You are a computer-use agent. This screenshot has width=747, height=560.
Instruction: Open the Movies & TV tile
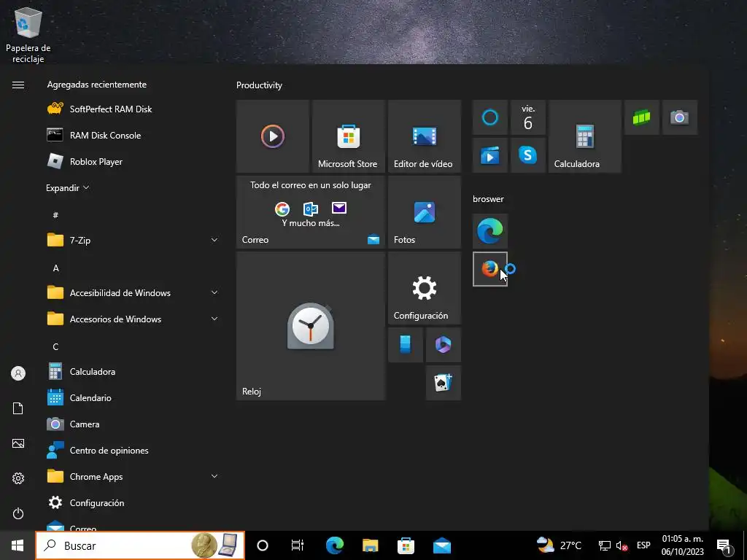489,155
